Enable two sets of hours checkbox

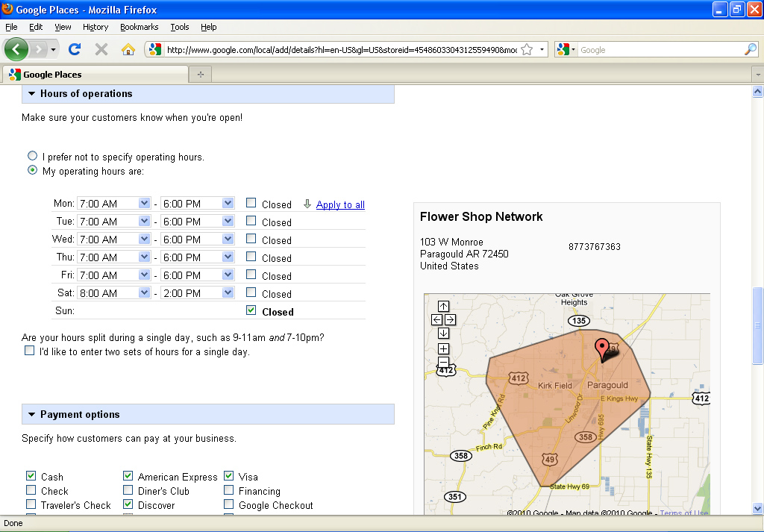coord(29,350)
